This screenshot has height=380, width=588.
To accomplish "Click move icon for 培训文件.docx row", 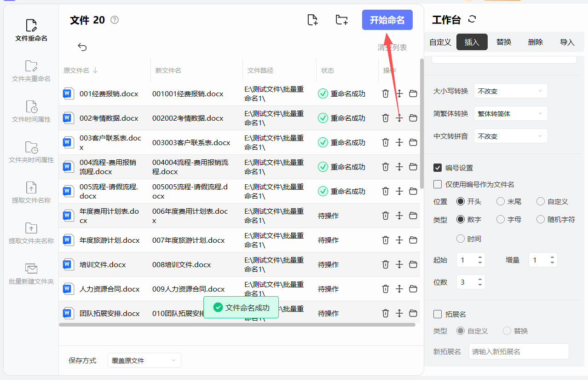I will pos(399,264).
